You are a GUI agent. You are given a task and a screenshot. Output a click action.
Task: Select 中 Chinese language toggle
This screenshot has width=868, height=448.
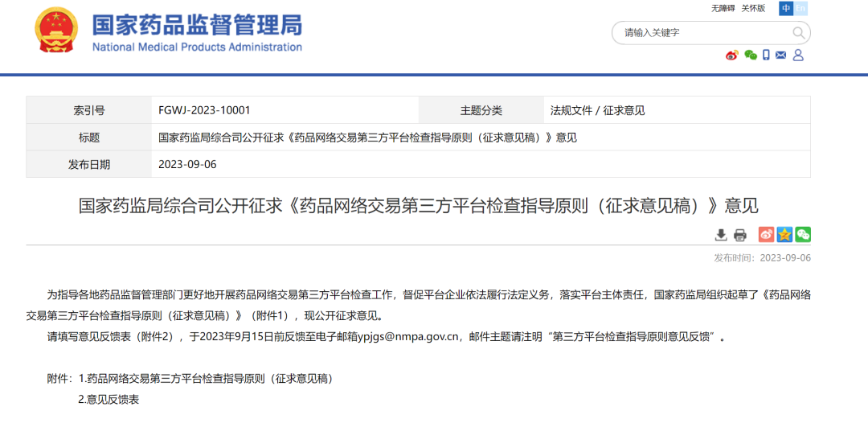point(786,8)
